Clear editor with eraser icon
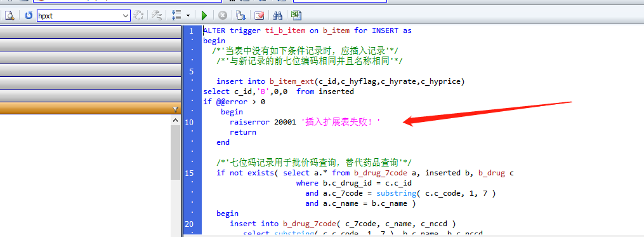 click(x=259, y=16)
